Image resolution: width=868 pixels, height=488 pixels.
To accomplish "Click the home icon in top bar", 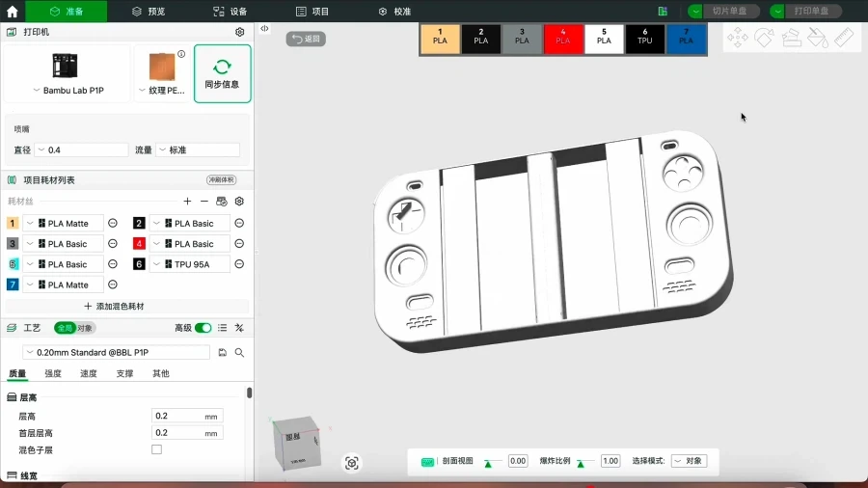I will point(13,11).
